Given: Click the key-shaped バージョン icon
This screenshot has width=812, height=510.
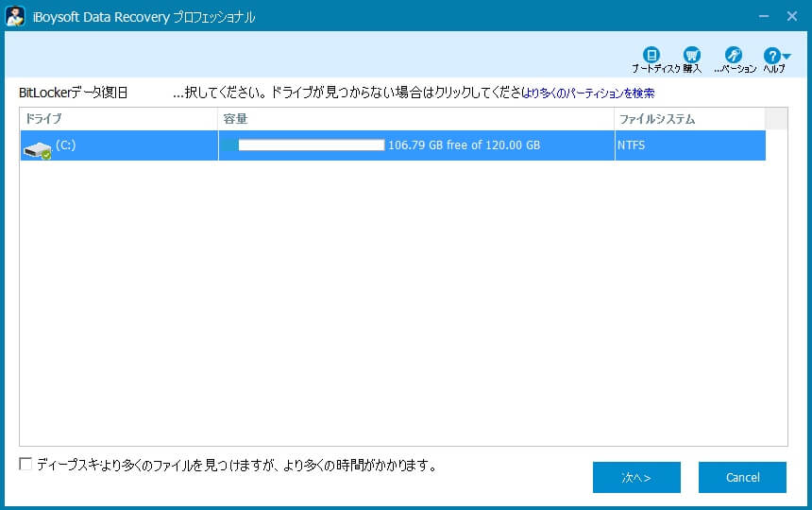Looking at the screenshot, I should click(734, 56).
